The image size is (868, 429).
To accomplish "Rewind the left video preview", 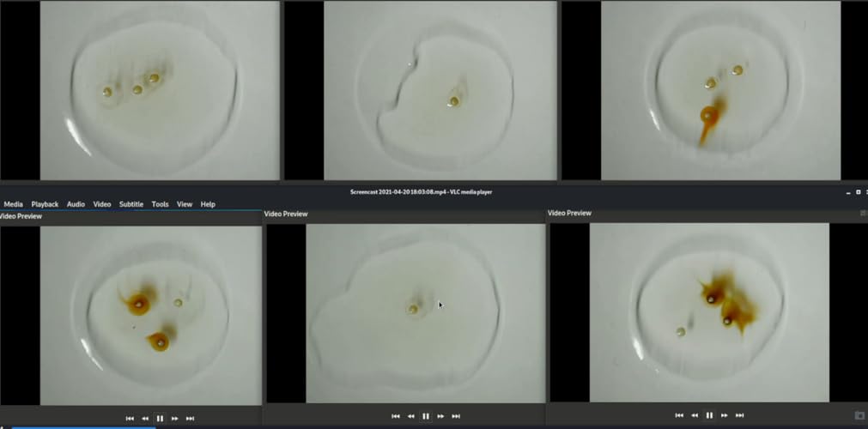I will tap(145, 419).
